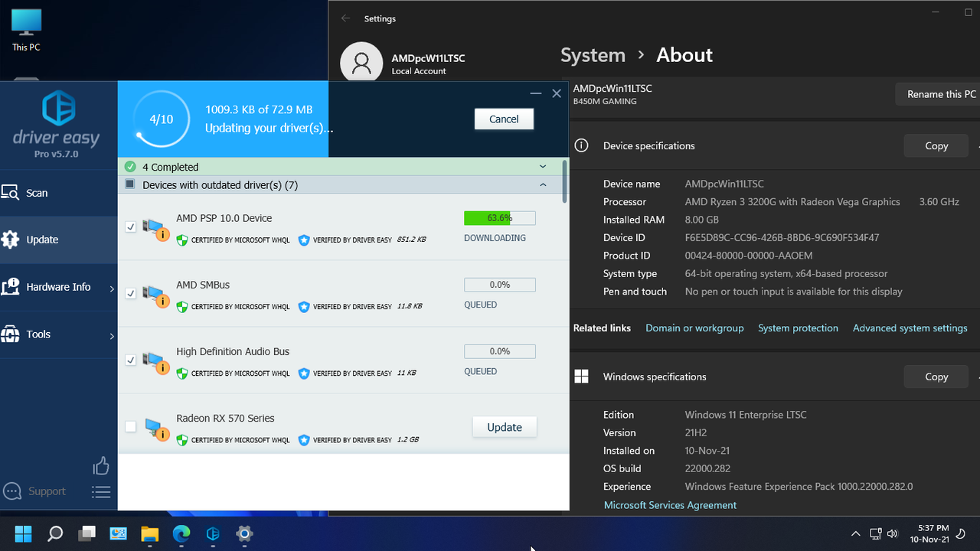Click the Radeon RX 570 Series device icon
This screenshot has height=551, width=980.
coord(156,429)
